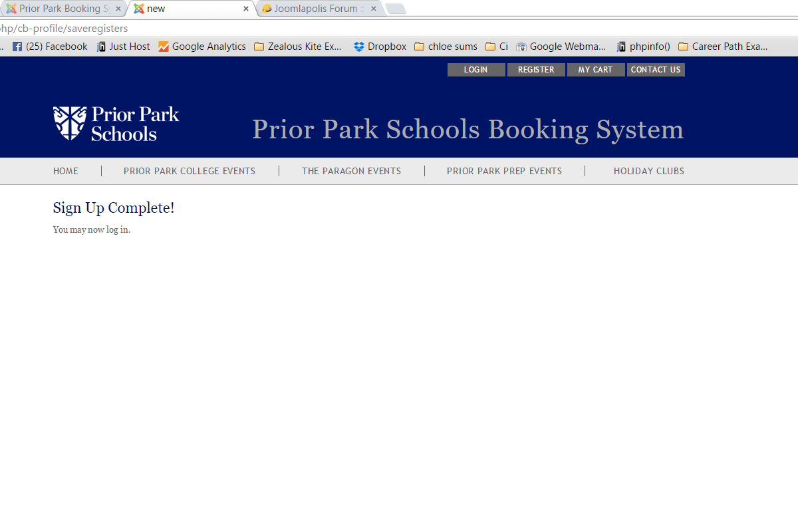Expand the Career Path Exa... bookmark folder
Image resolution: width=798 pixels, height=532 pixels.
[x=723, y=47]
